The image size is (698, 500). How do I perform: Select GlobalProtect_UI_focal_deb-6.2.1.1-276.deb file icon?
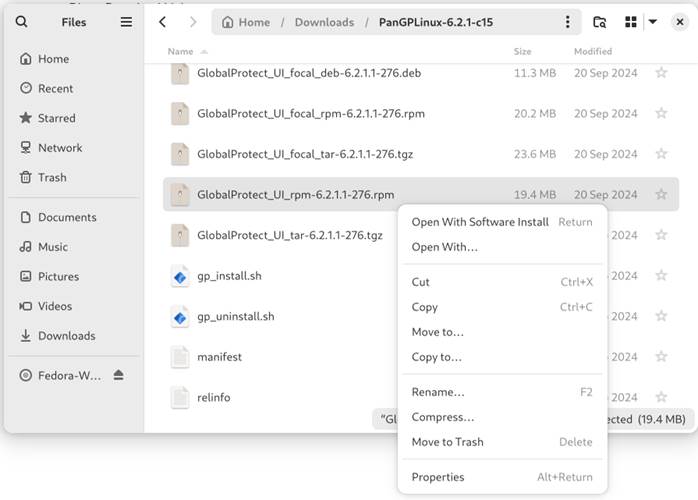tap(180, 73)
